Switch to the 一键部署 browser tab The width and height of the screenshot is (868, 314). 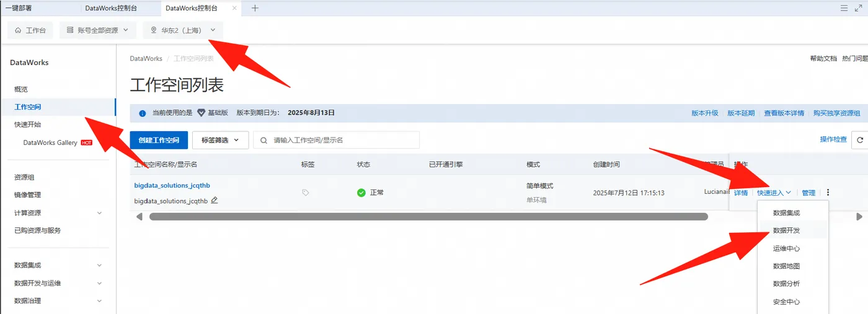pyautogui.click(x=19, y=8)
